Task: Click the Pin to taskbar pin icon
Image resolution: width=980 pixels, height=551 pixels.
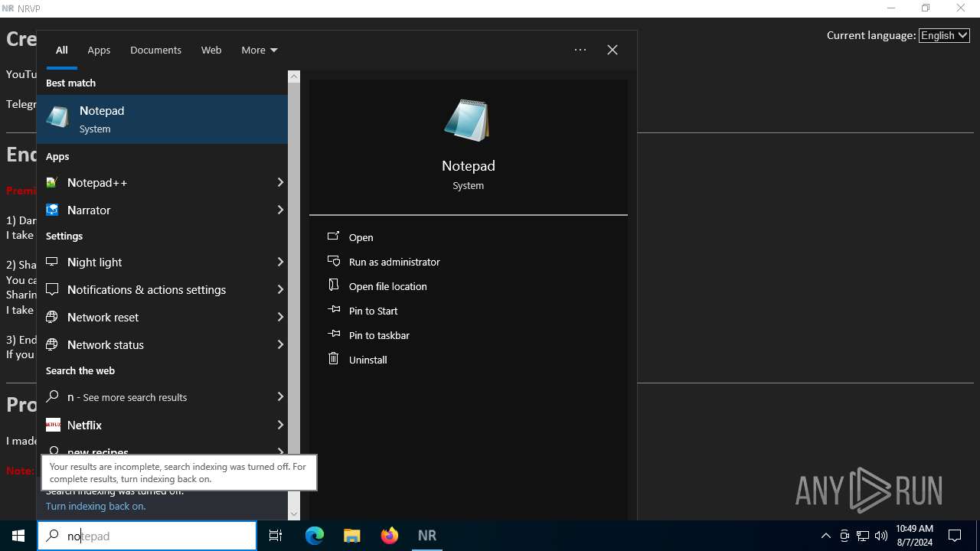Action: (333, 334)
